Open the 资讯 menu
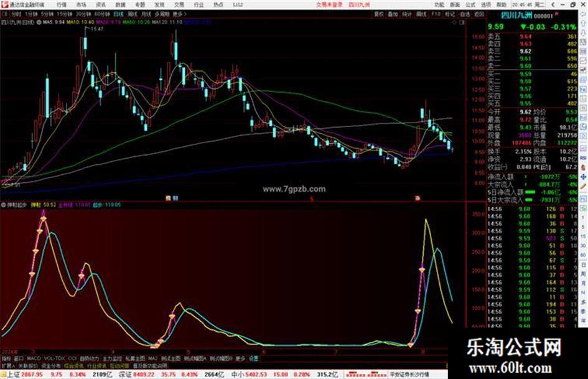Screen dimensions: 588x379 101,5
